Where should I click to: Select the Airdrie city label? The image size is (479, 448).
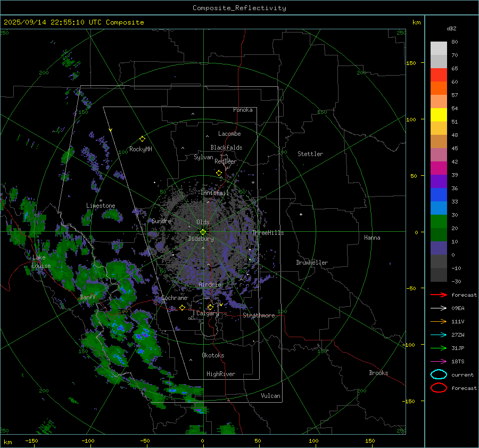tap(210, 284)
